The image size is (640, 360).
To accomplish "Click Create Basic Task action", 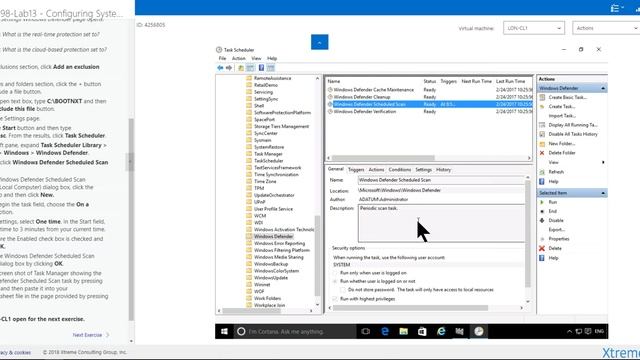I will tap(567, 97).
